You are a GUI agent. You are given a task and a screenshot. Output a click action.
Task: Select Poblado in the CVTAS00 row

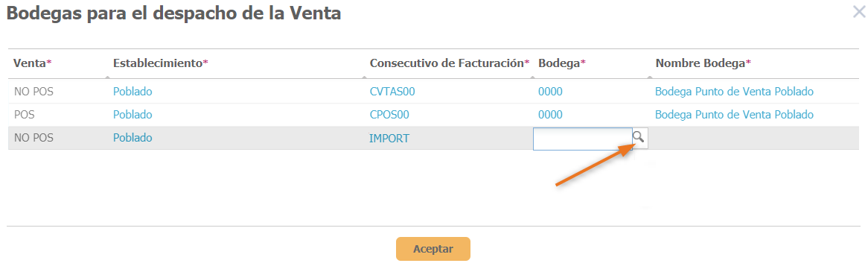[133, 92]
